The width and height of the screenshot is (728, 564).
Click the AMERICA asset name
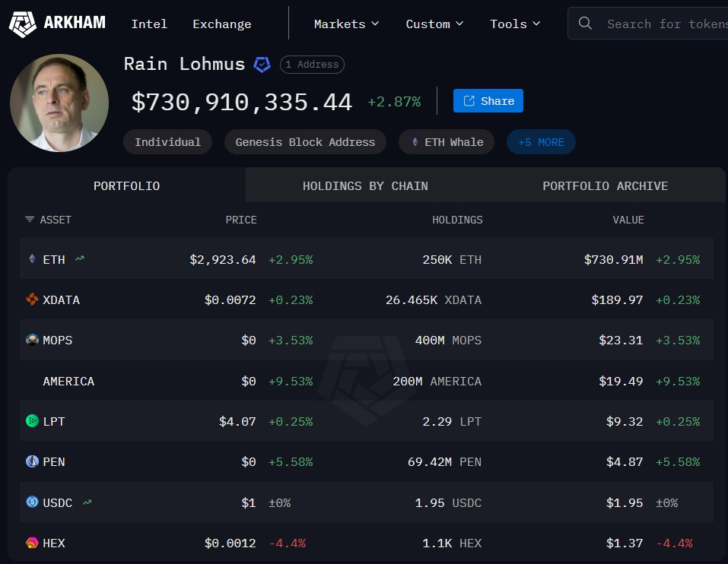[x=68, y=381]
